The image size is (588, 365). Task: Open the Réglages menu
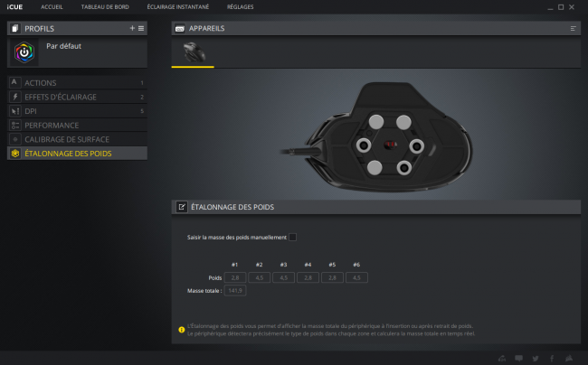240,6
